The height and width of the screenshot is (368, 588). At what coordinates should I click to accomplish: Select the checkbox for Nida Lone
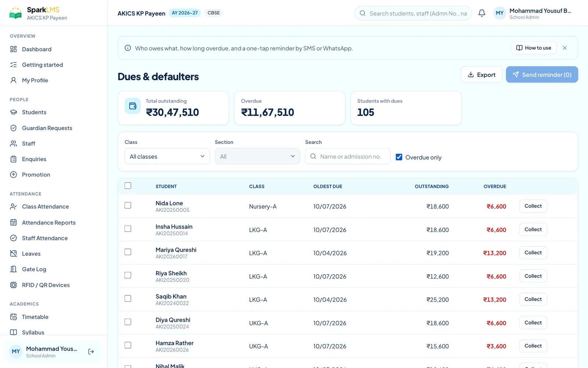pos(128,205)
